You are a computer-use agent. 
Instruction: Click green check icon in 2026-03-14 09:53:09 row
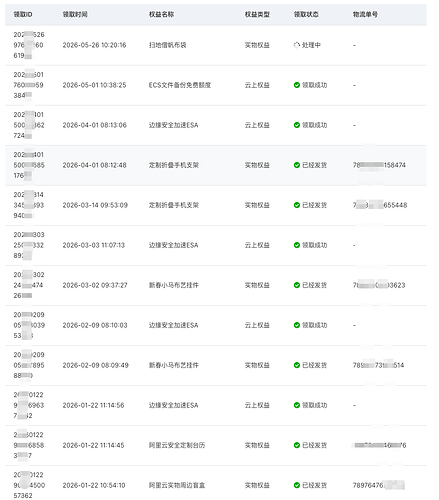click(x=297, y=205)
